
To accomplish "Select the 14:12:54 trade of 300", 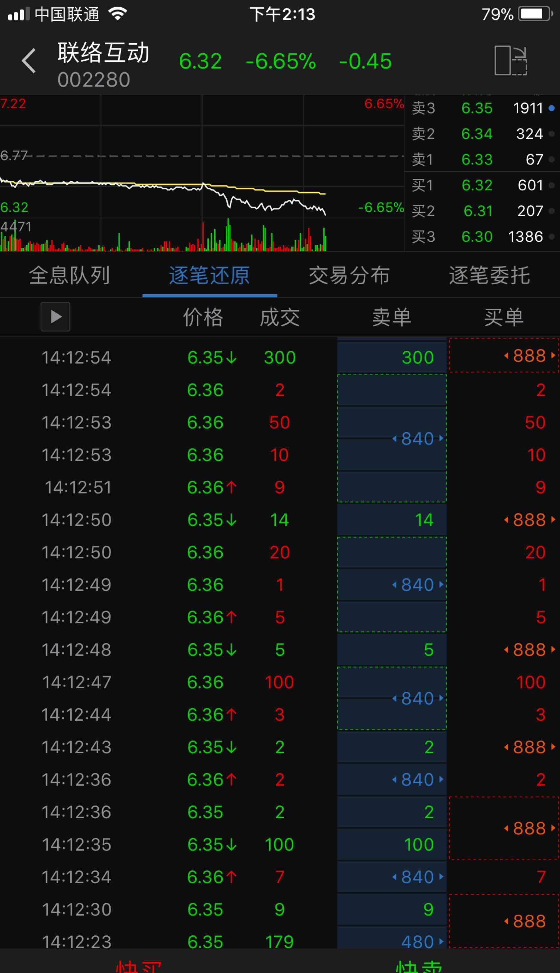I will [x=280, y=358].
